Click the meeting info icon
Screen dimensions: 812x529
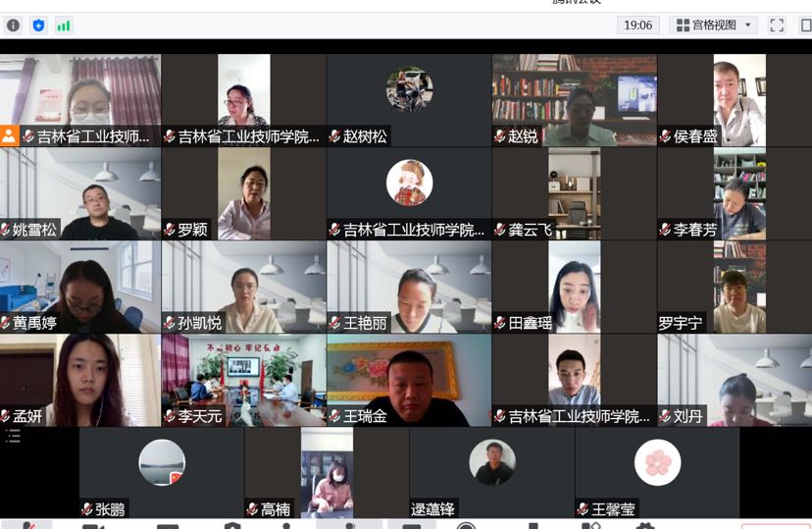(x=14, y=26)
